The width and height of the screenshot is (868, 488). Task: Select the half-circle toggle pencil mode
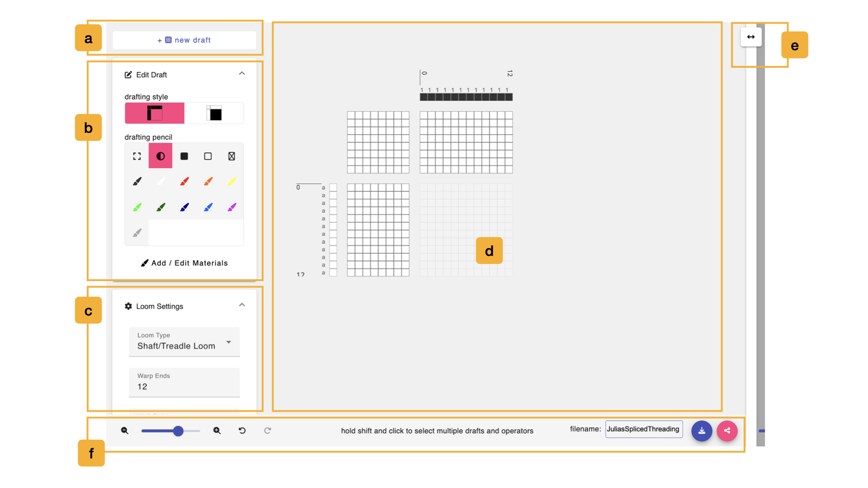pos(160,155)
